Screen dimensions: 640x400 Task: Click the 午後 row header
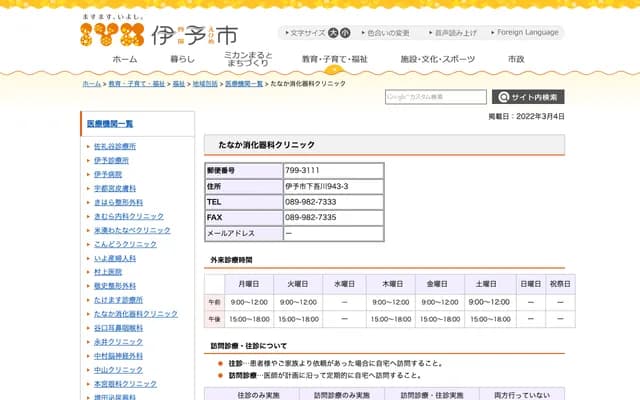214,319
